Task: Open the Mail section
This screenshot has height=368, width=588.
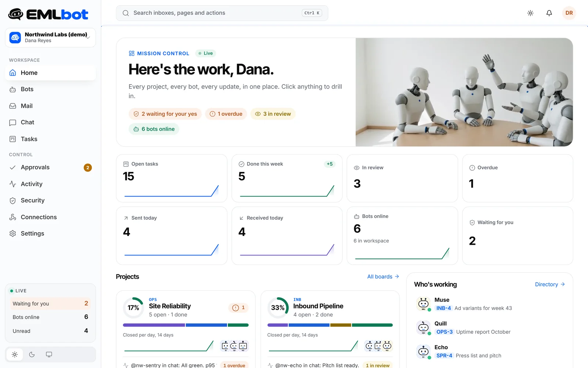Action: pyautogui.click(x=50, y=106)
